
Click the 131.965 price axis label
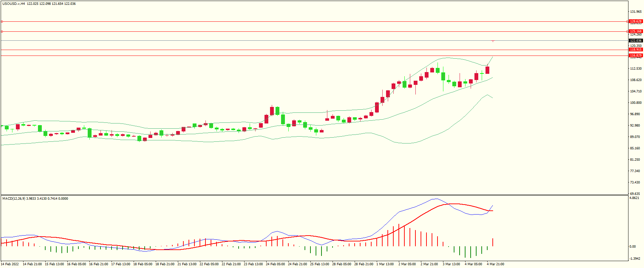(636, 12)
